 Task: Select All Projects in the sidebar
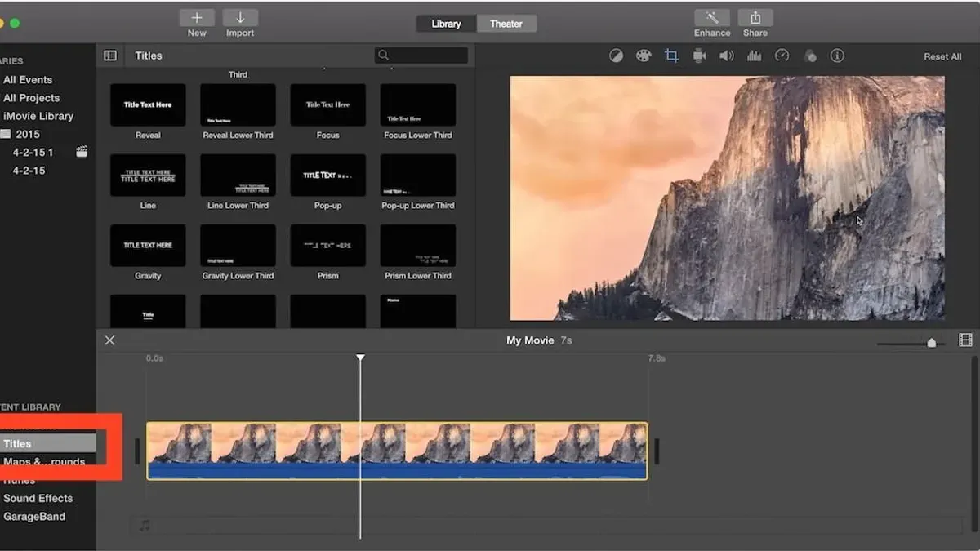(x=31, y=97)
